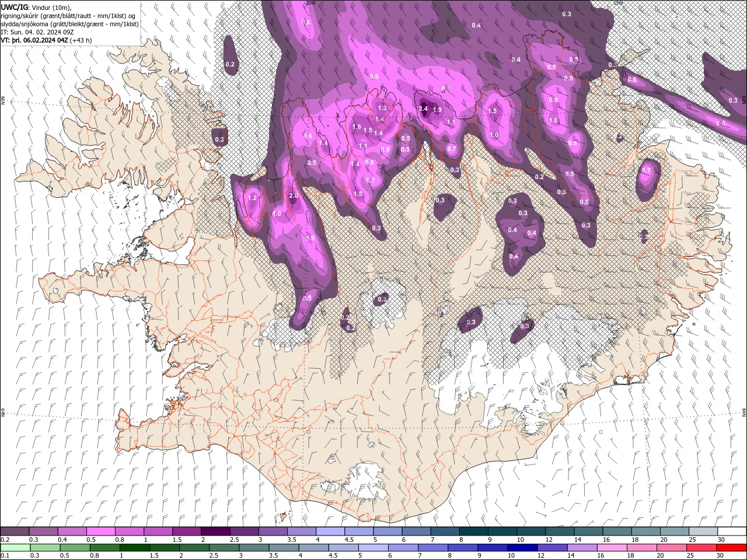Click the deep blue swatch in the rain scale

(x=521, y=547)
